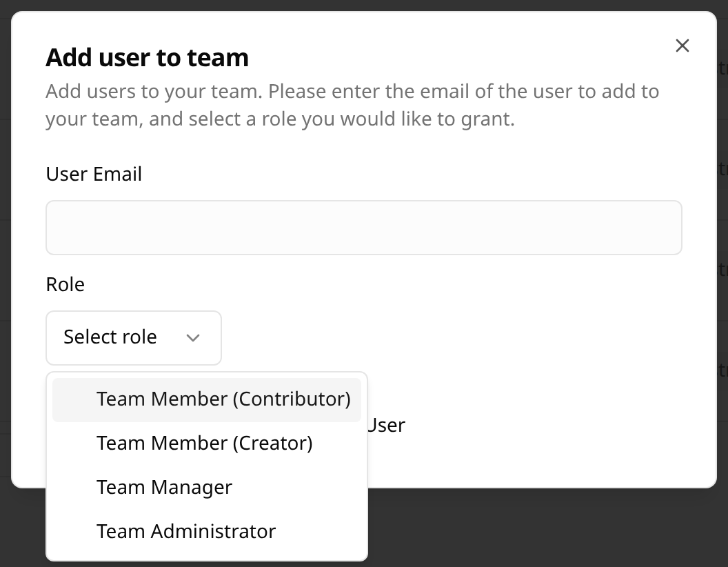Click the word 'Administrator' in the options
The width and height of the screenshot is (728, 567).
(x=214, y=531)
